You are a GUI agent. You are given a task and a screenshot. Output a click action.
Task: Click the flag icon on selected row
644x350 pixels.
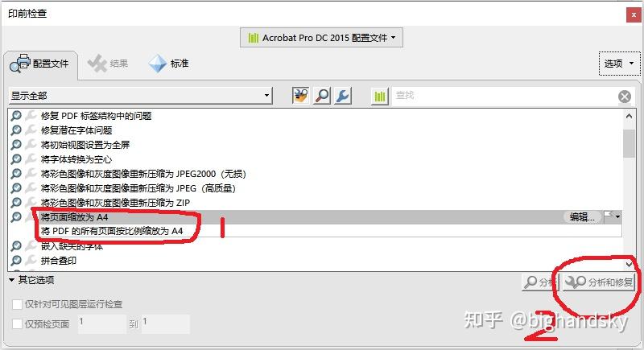(612, 216)
